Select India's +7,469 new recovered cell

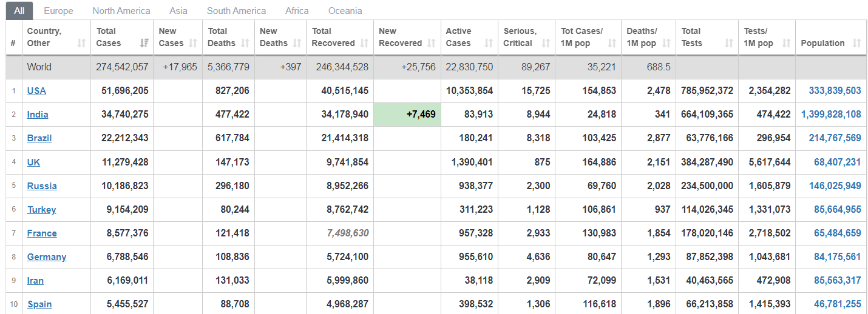[x=407, y=115]
